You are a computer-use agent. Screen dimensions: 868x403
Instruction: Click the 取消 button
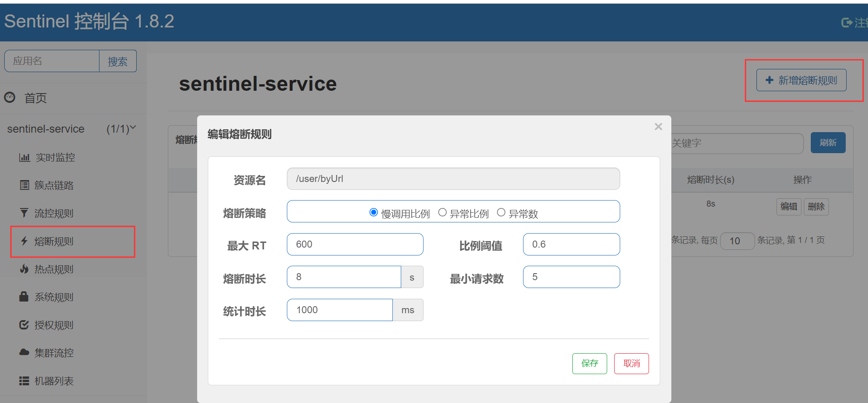[x=631, y=363]
